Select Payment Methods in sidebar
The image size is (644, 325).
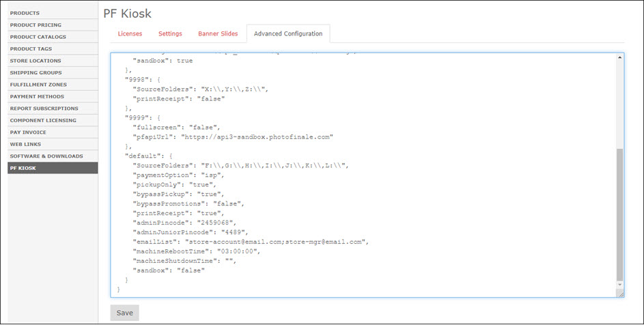click(x=53, y=96)
